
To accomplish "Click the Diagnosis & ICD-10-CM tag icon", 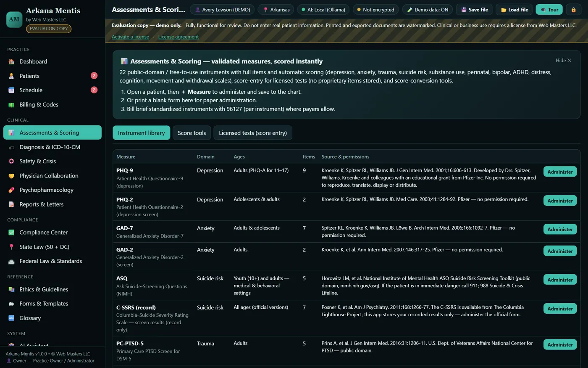I will pos(11,147).
